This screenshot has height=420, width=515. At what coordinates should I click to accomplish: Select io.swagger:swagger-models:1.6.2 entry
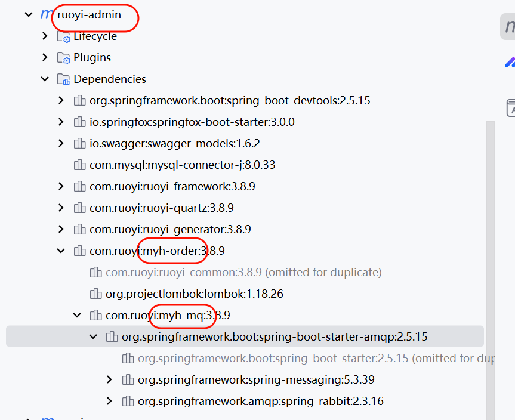click(x=174, y=144)
